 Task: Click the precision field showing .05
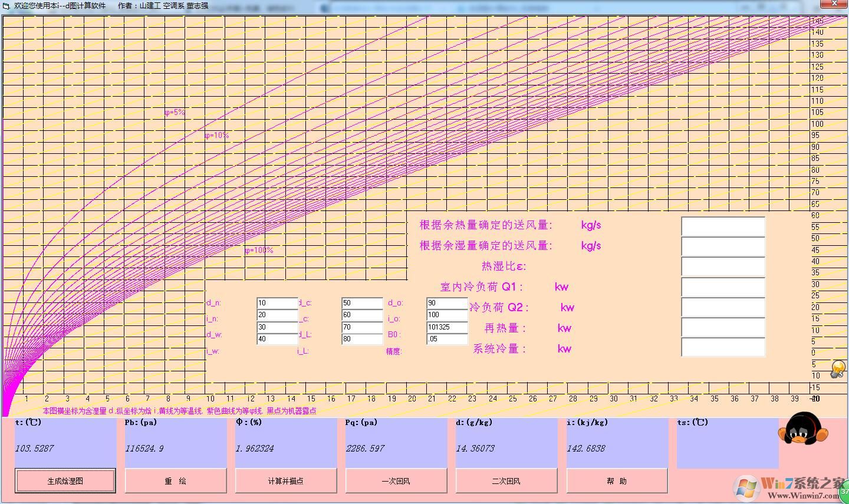tap(447, 339)
